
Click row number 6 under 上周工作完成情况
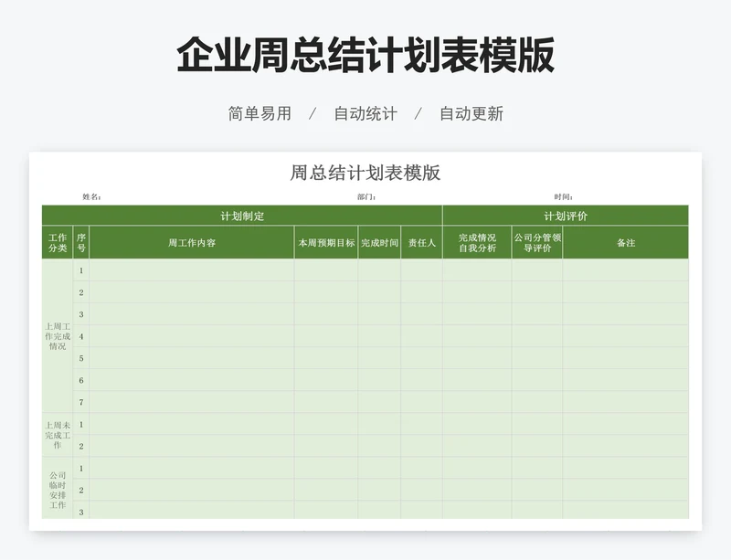click(x=81, y=380)
